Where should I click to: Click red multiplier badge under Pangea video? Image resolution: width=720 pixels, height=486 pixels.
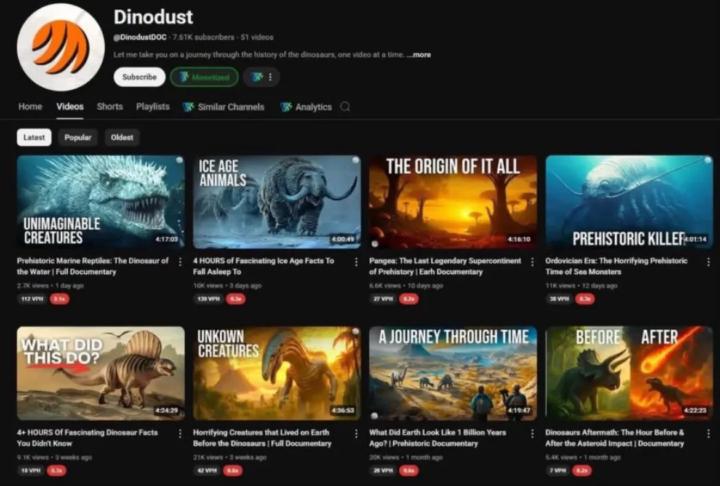tap(409, 299)
